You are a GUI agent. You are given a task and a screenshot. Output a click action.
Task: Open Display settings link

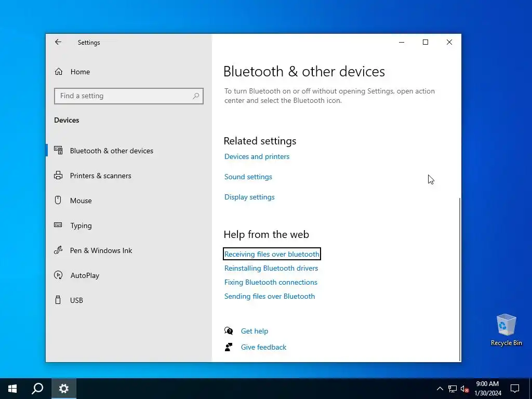click(249, 197)
